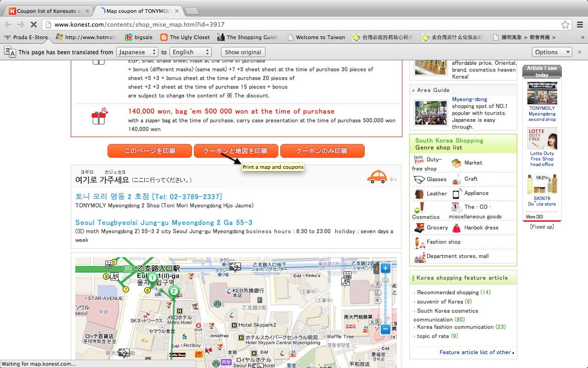Open The Shopping Guide bookmark
This screenshot has height=368, width=588.
point(248,37)
